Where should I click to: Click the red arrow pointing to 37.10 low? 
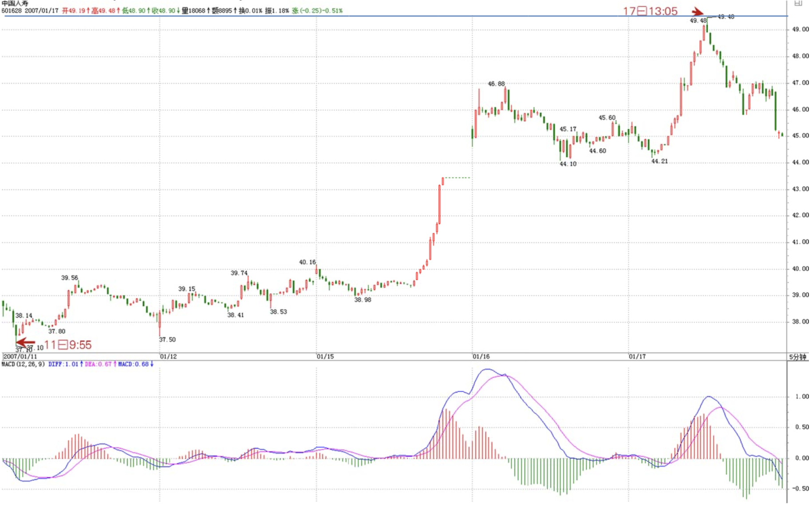click(25, 343)
